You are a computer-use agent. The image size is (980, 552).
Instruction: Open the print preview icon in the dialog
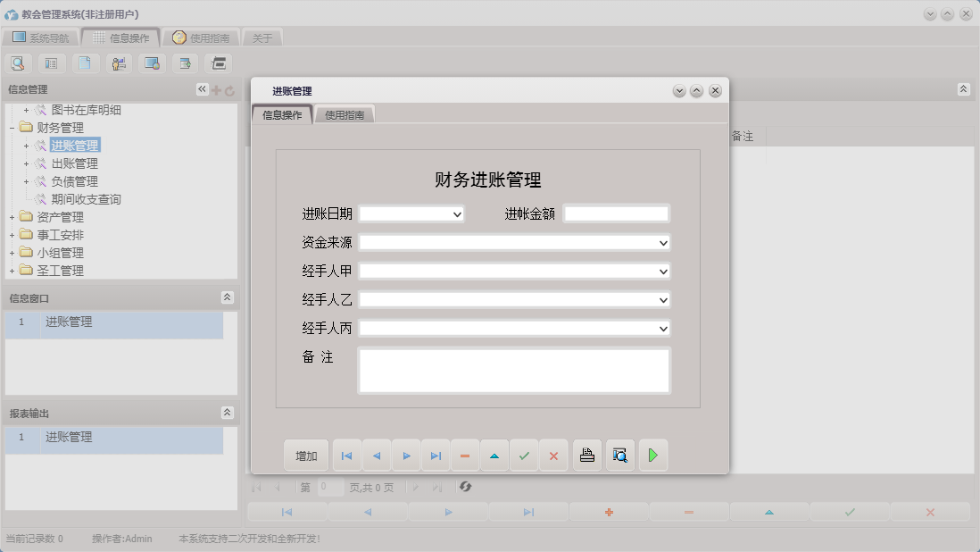click(x=619, y=455)
